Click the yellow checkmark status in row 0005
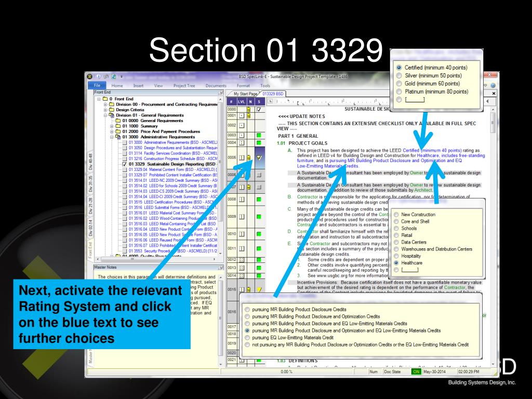This screenshot has height=399, width=532. (259, 158)
